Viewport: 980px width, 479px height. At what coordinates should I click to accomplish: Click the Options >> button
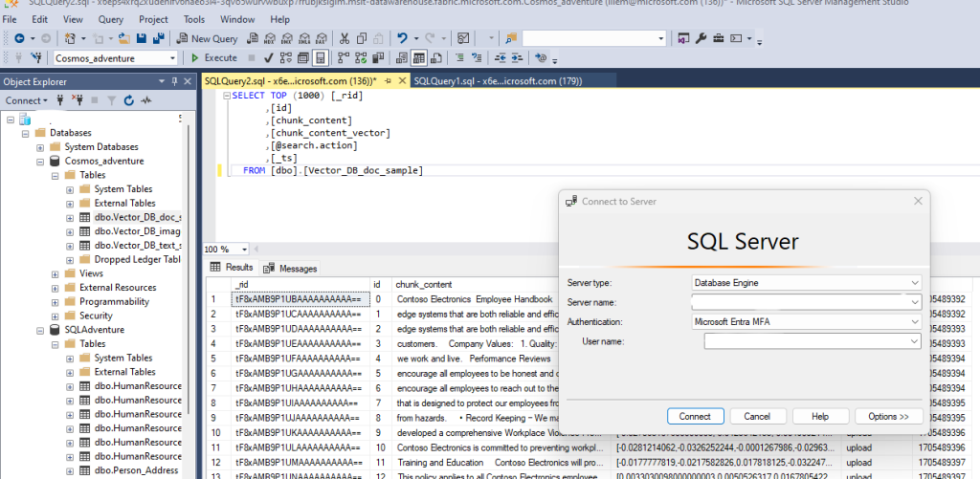click(887, 417)
